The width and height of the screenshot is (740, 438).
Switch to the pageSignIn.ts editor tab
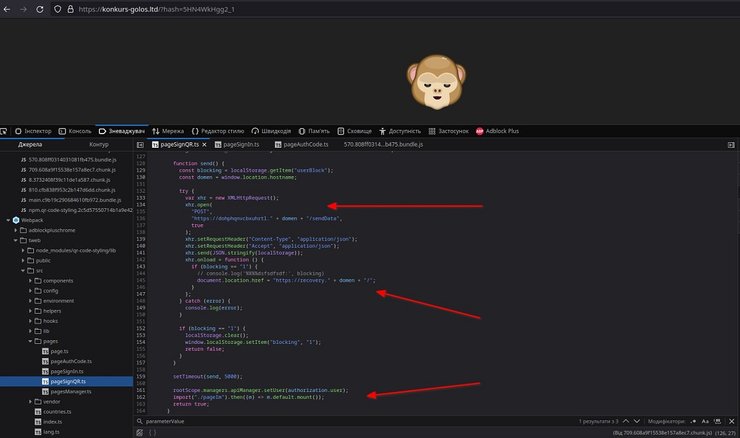(x=237, y=144)
